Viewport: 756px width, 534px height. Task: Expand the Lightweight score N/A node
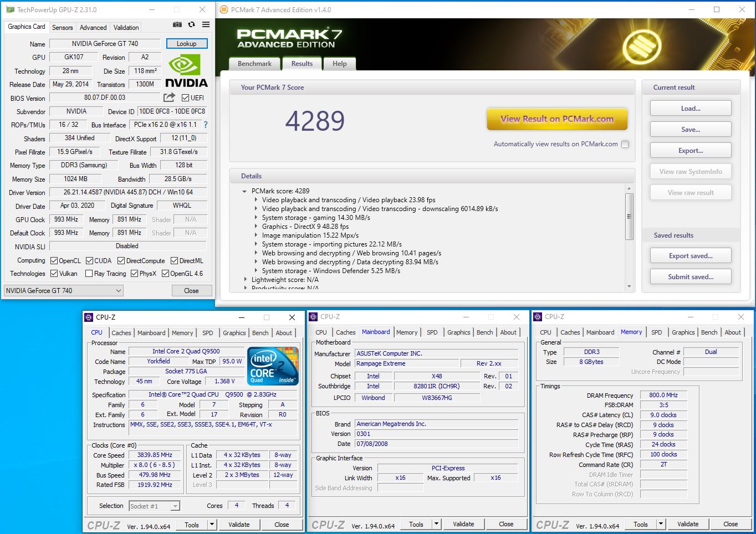point(245,280)
